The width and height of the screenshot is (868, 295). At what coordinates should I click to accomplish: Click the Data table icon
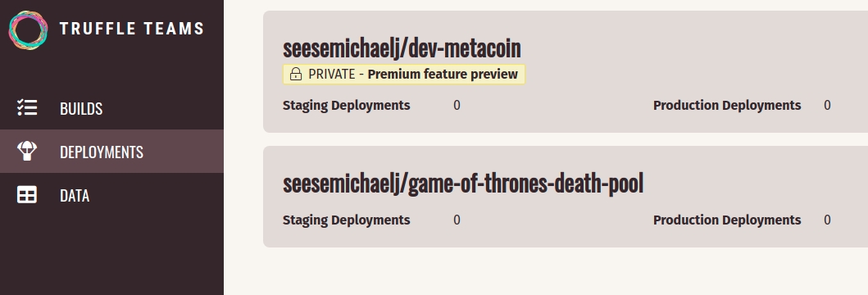pyautogui.click(x=27, y=195)
